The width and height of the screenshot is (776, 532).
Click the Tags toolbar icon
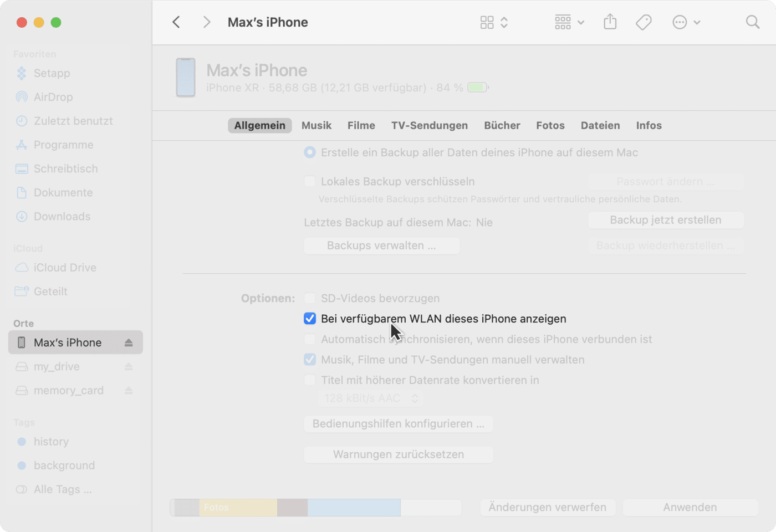click(x=644, y=22)
